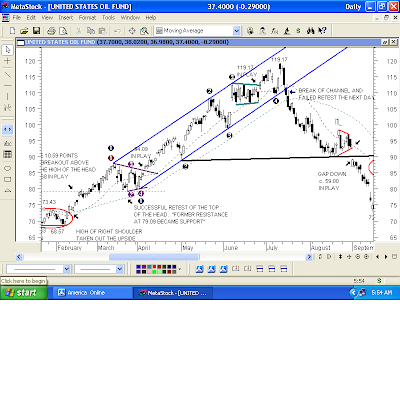Select the triangle drawing tool

8,190
